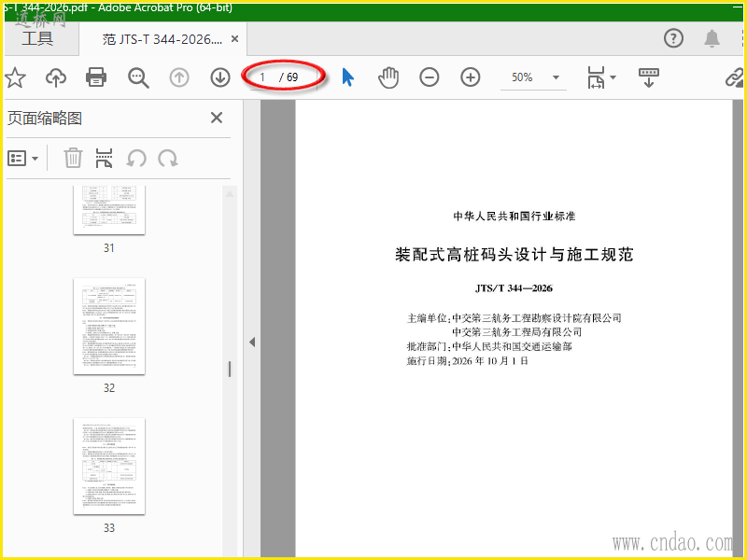Image resolution: width=747 pixels, height=560 pixels.
Task: Click the thumbnail panel scrollbar handle
Action: [230, 369]
